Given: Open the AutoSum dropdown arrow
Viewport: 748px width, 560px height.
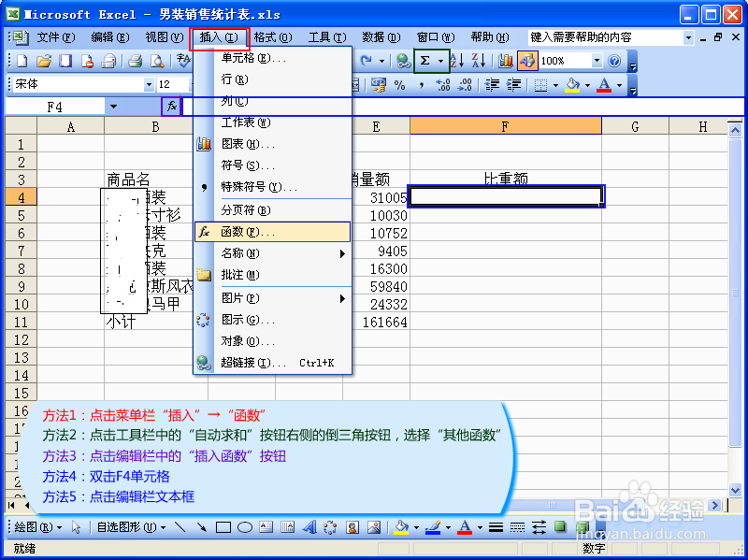Looking at the screenshot, I should click(440, 61).
